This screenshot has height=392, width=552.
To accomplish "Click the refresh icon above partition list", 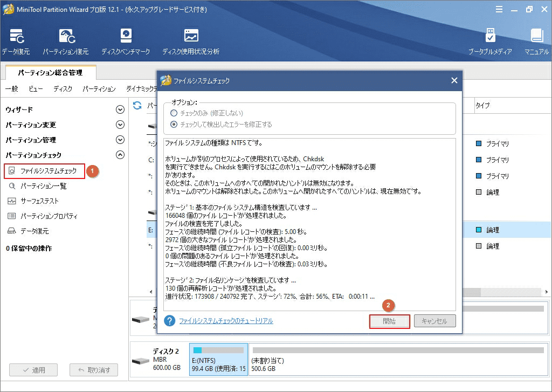I will point(137,105).
